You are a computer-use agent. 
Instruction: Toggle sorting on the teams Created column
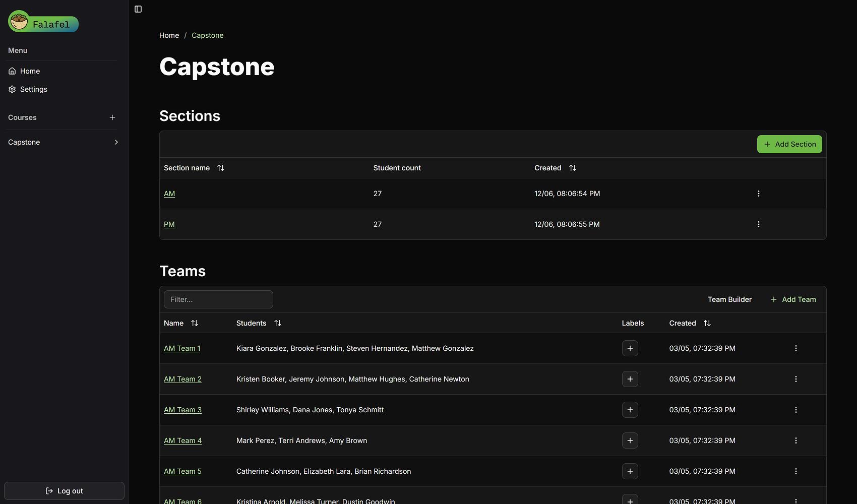point(707,323)
